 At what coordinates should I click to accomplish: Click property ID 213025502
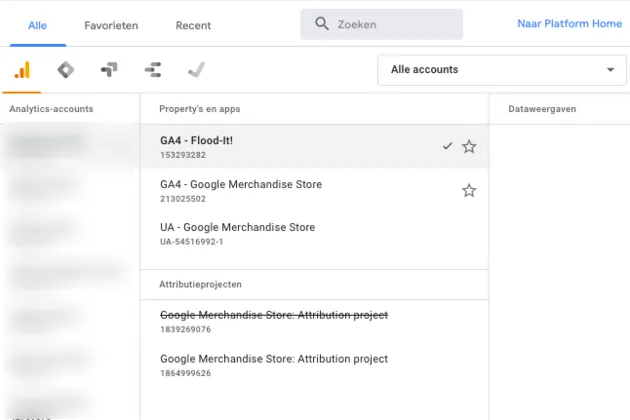pyautogui.click(x=183, y=199)
